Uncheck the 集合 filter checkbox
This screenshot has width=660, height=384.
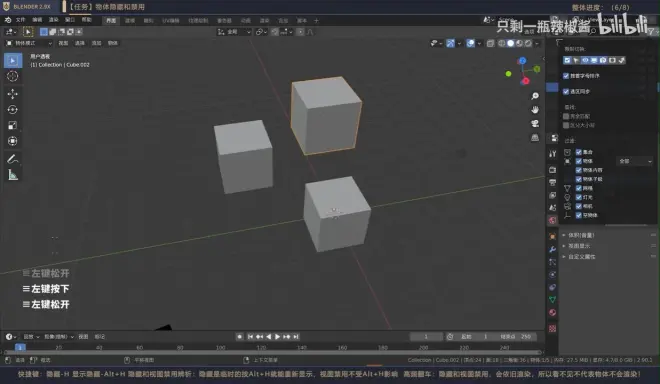pyautogui.click(x=579, y=152)
